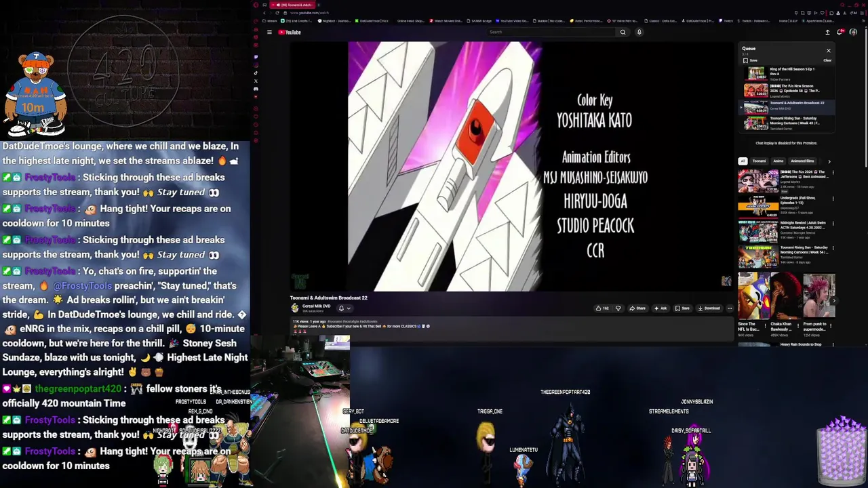The height and width of the screenshot is (488, 868).
Task: Open more actions three-dot menu under video
Action: [730, 308]
